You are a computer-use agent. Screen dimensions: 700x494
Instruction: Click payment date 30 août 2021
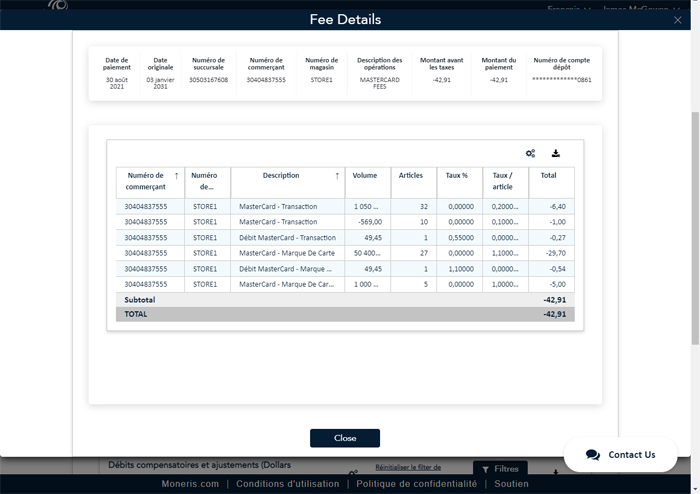pyautogui.click(x=117, y=83)
